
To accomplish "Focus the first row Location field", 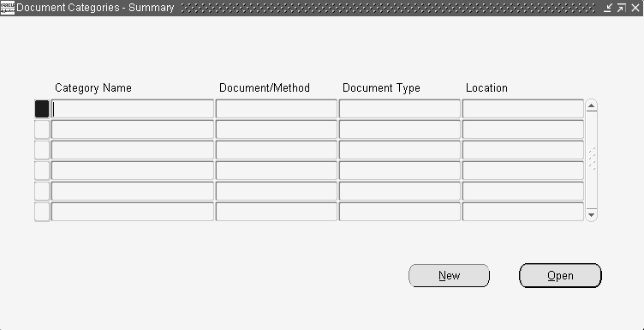I will pyautogui.click(x=523, y=109).
